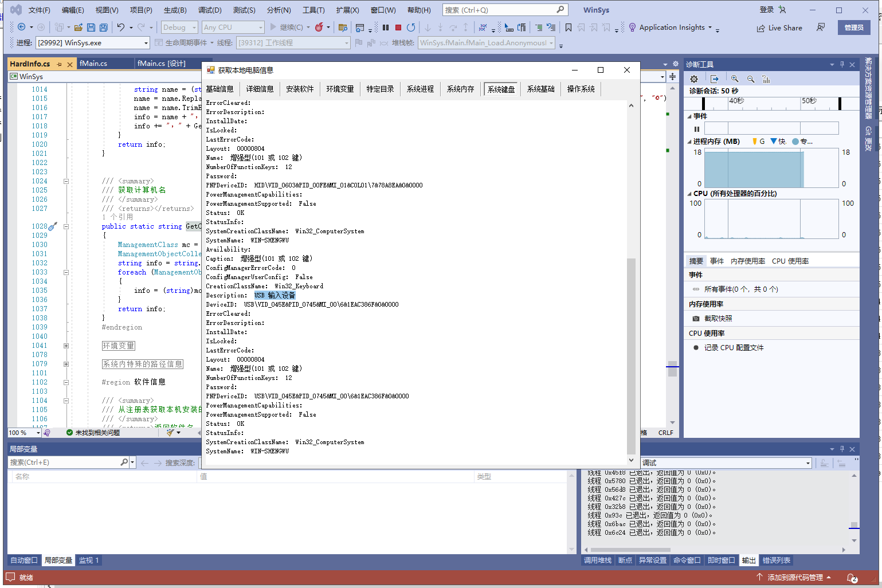Open the 错误列表 bottom tab
Screen dimensions: 882x588
pos(777,560)
